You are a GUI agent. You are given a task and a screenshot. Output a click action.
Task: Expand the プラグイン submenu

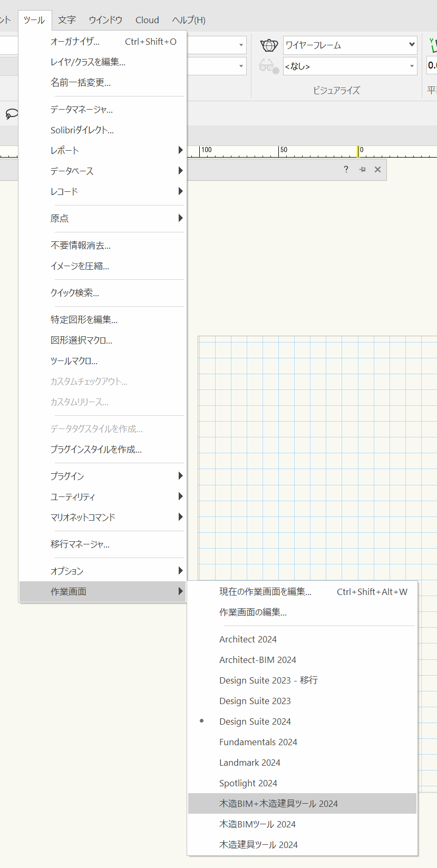pos(102,476)
